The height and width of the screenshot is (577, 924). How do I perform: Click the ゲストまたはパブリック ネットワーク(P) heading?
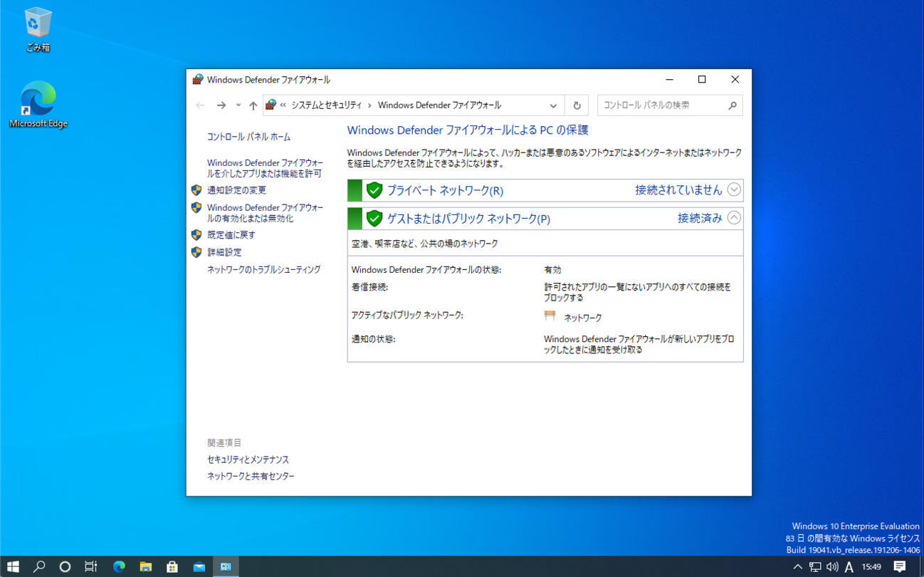click(468, 219)
